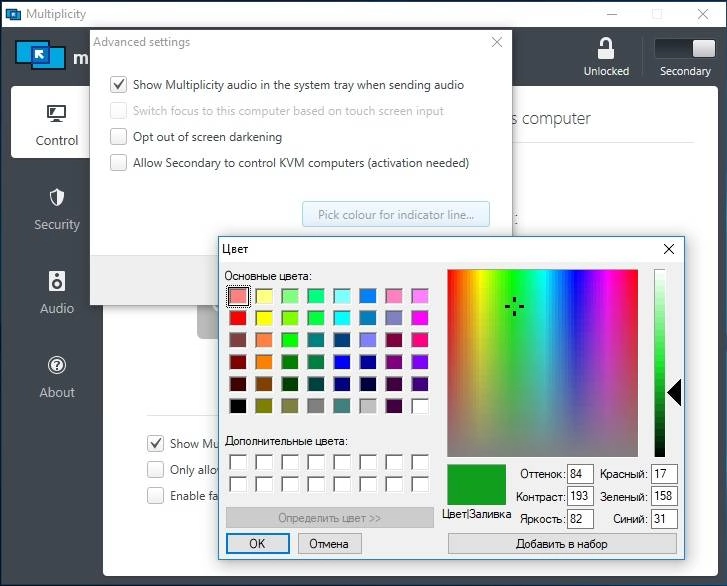This screenshot has width=727, height=586.
Task: Click the Отмена cancel button
Action: pyautogui.click(x=329, y=543)
